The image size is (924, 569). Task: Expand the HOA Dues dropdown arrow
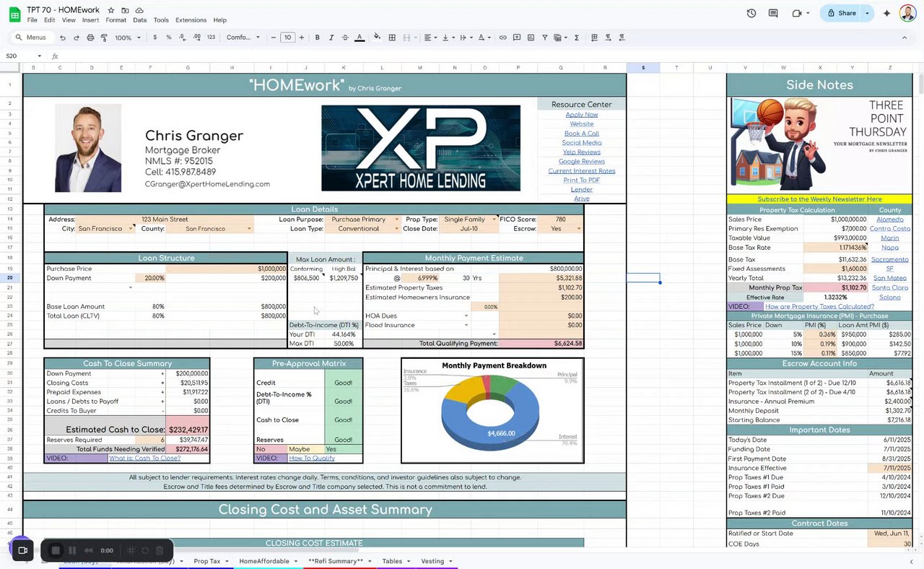[467, 316]
